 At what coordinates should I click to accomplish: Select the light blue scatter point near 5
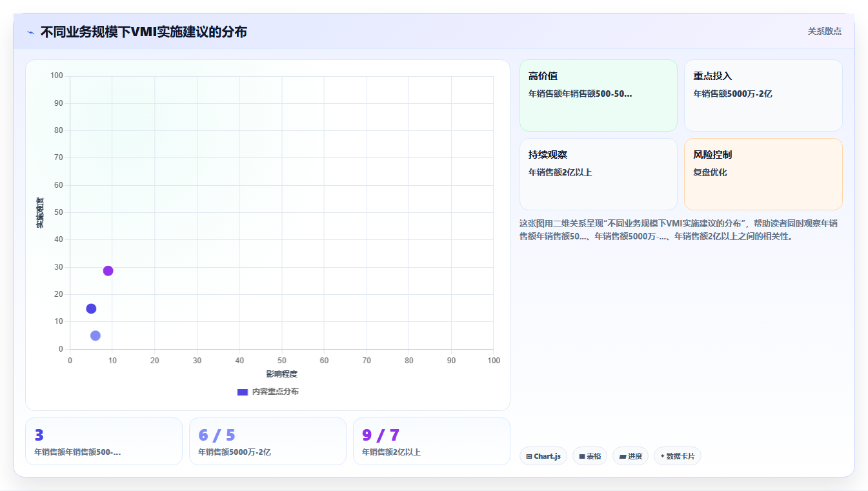pos(96,336)
